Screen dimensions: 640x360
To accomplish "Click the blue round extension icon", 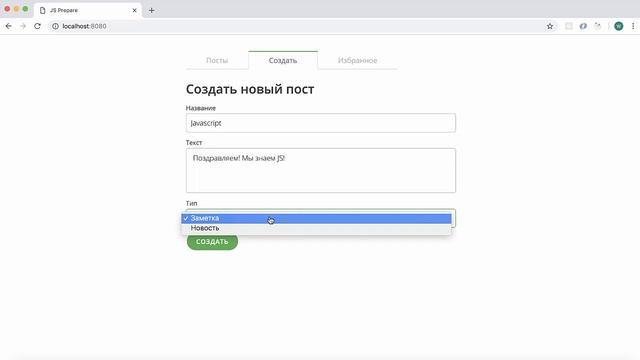I will 583,26.
